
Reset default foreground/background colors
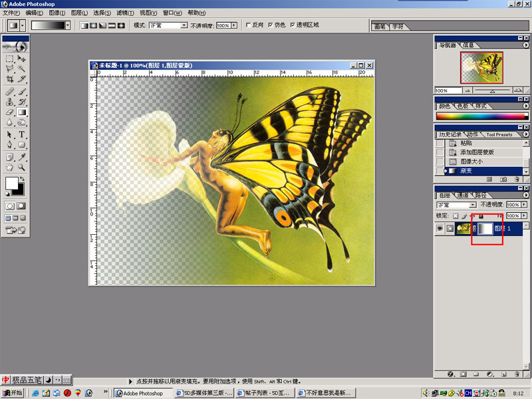(x=7, y=194)
